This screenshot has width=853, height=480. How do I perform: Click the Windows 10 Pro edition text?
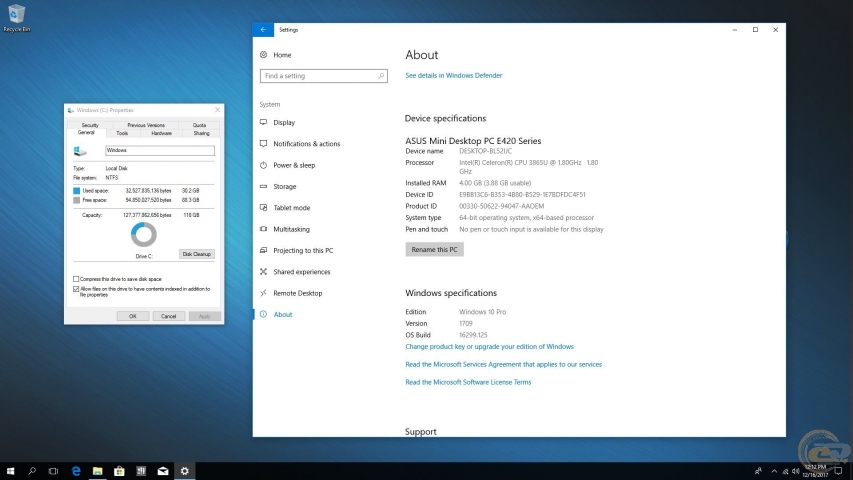pyautogui.click(x=482, y=312)
